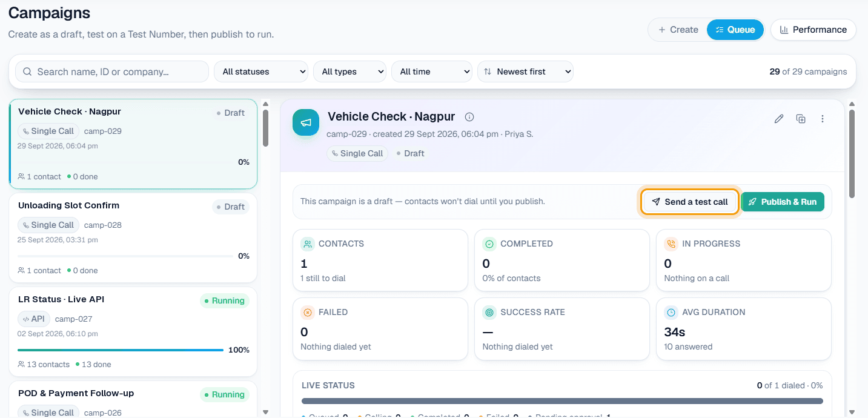Open the Performance view
The height and width of the screenshot is (418, 868).
(x=813, y=30)
